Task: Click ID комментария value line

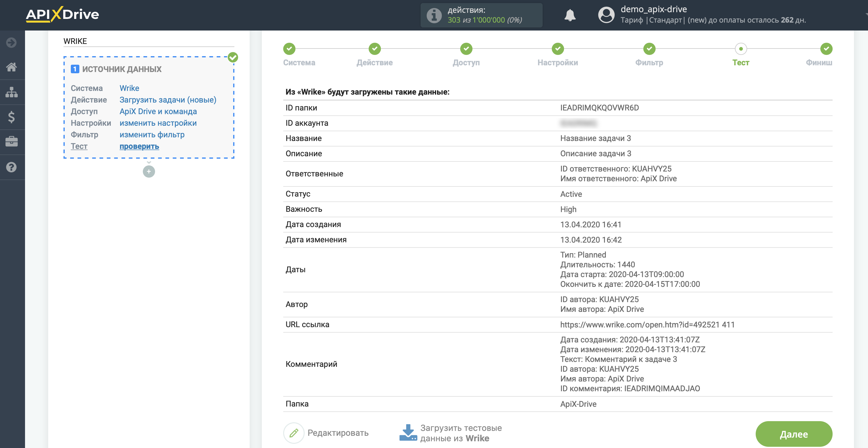Action: 630,389
